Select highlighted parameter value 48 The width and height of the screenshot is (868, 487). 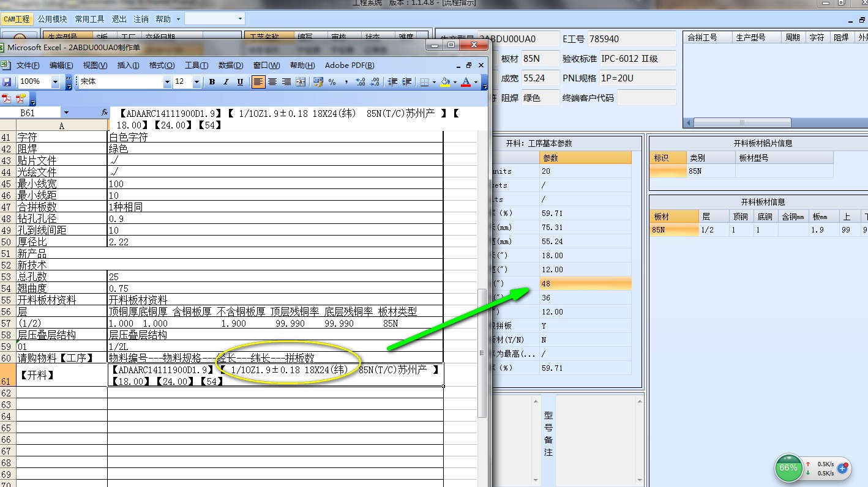585,284
